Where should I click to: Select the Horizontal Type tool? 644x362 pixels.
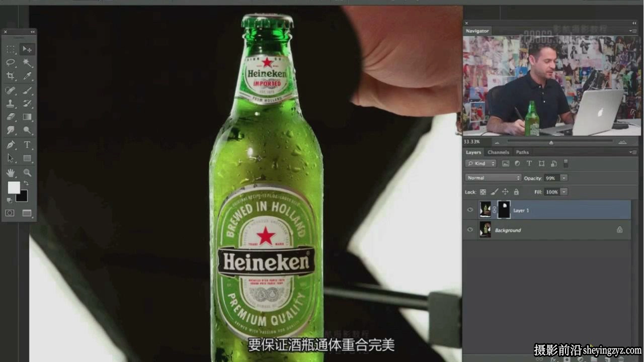(x=27, y=145)
